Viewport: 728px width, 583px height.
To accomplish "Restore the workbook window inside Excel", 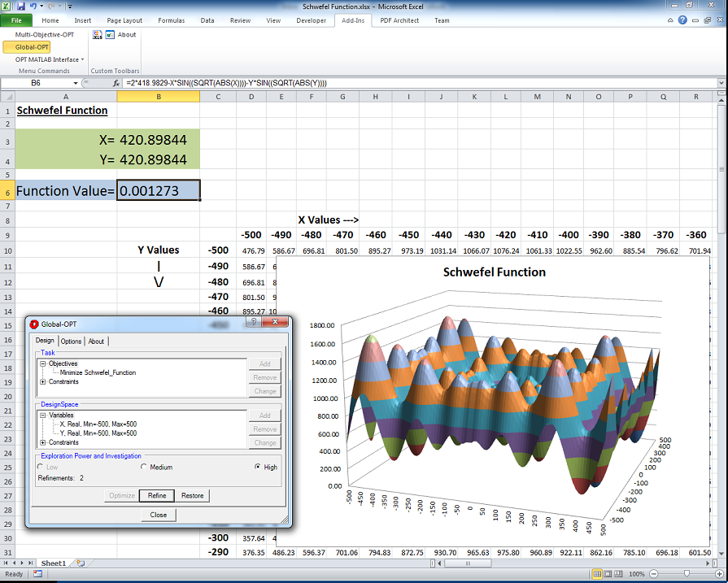I will 707,20.
